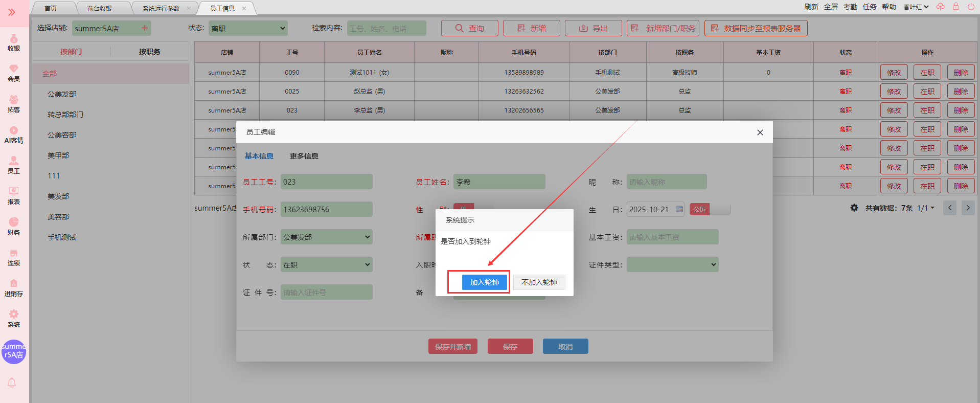Open the 证件类型 dropdown
This screenshot has height=403, width=980.
[x=672, y=264]
